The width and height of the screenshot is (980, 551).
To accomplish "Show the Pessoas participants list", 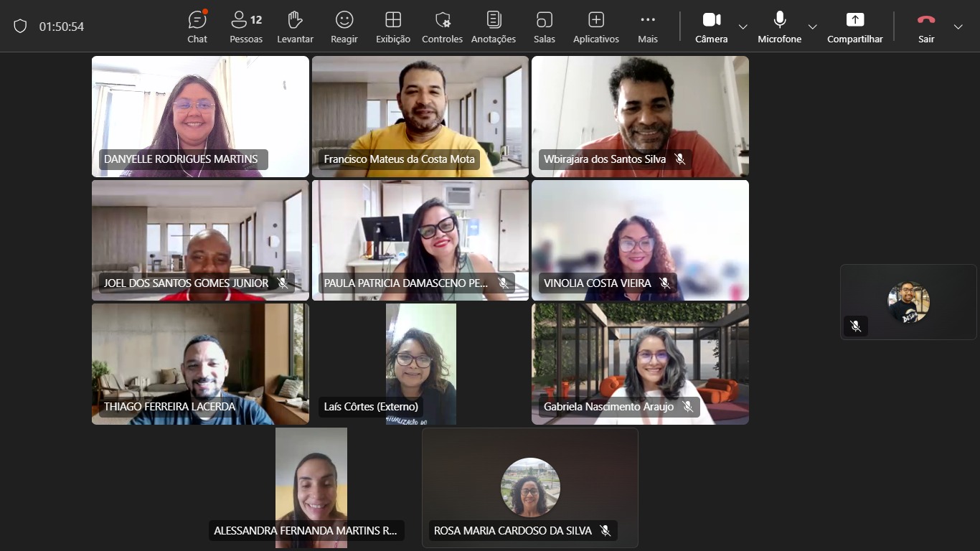I will [x=246, y=27].
